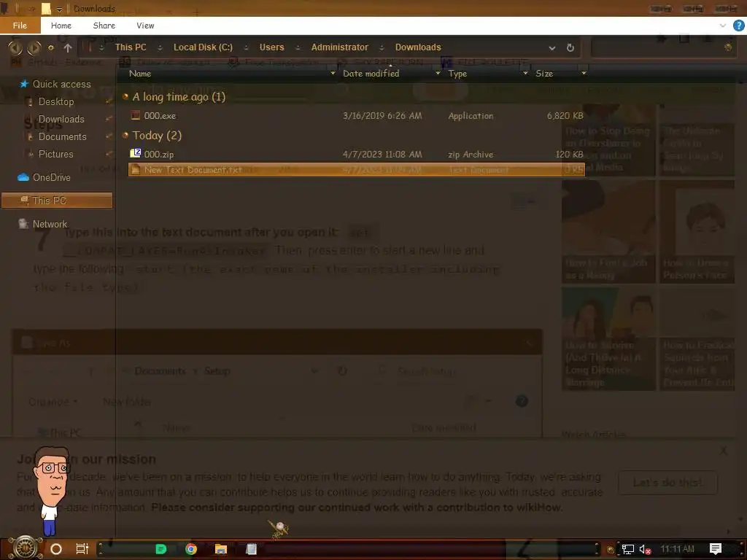Click the OneDrive cloud icon in sidebar
This screenshot has height=560, width=747.
point(23,177)
